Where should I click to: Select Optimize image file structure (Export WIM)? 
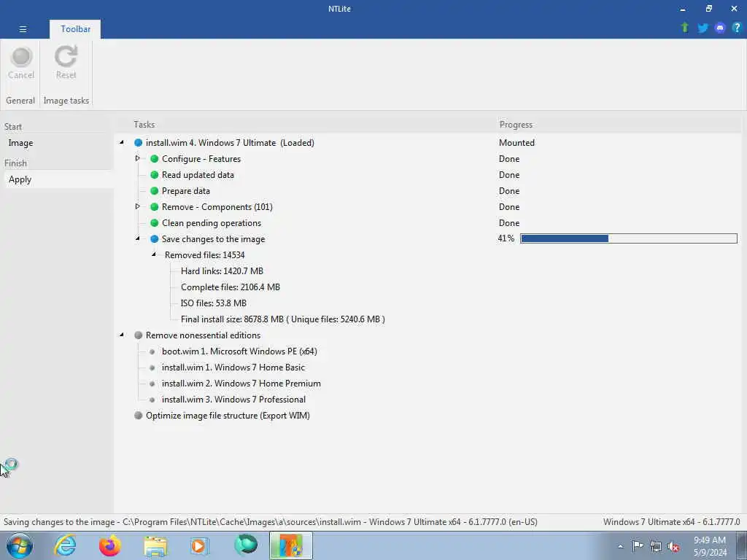pos(228,415)
